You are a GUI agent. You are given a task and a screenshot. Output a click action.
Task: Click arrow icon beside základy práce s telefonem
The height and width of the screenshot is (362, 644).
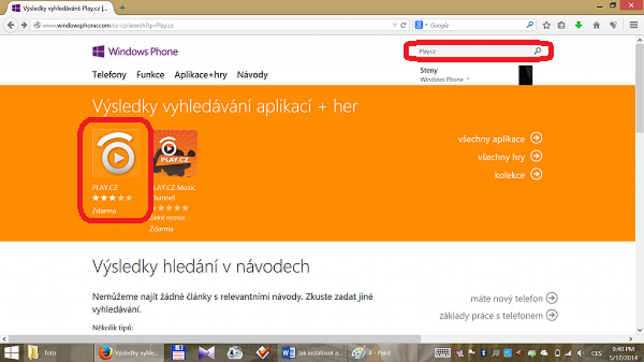(x=552, y=315)
